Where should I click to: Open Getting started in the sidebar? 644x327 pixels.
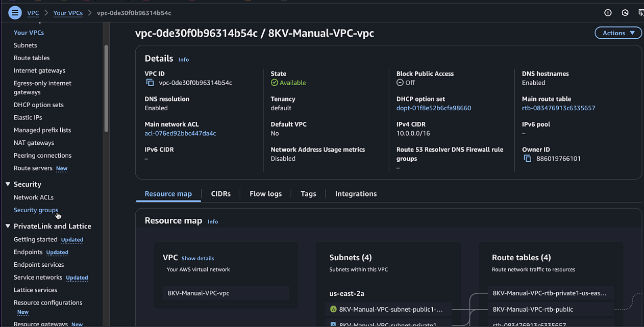pos(35,239)
